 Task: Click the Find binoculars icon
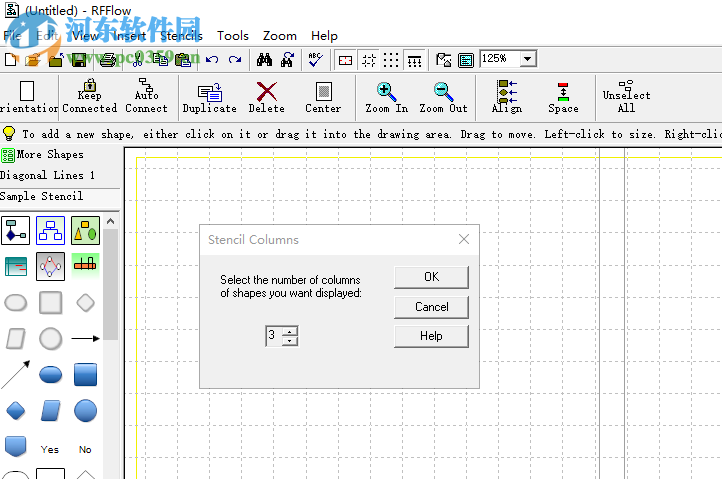pos(264,59)
